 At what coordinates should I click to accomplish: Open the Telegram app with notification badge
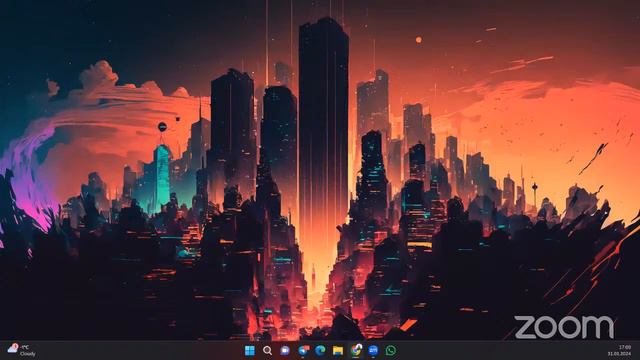pos(303,350)
